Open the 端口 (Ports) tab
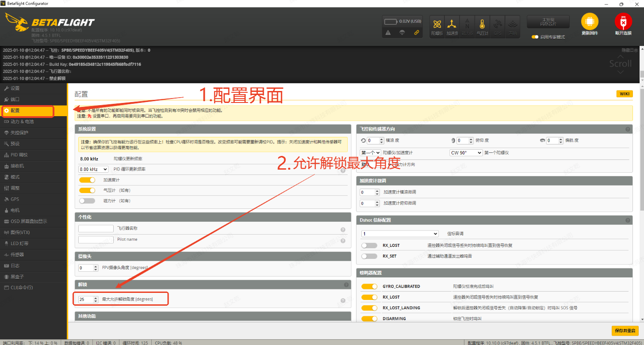Viewport: 644px width, 345px height. (x=34, y=99)
